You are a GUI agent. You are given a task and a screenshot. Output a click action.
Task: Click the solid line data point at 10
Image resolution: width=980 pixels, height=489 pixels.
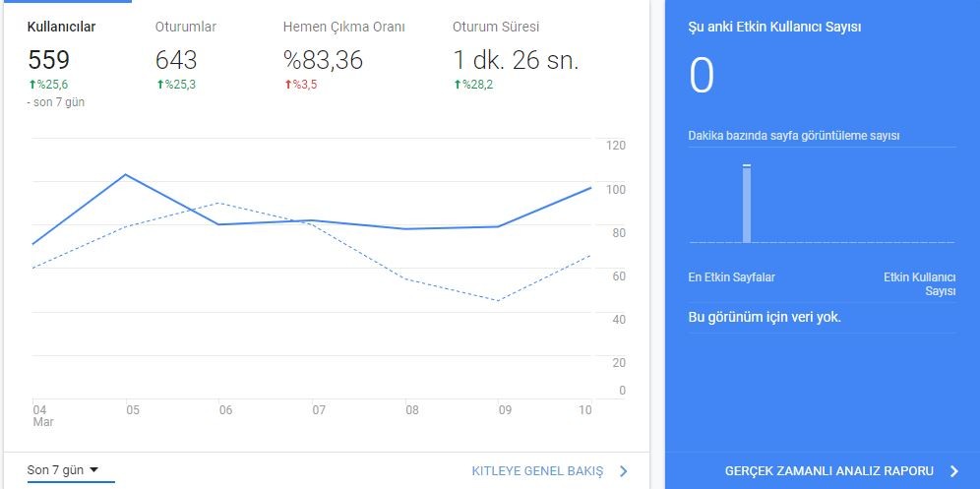point(590,188)
